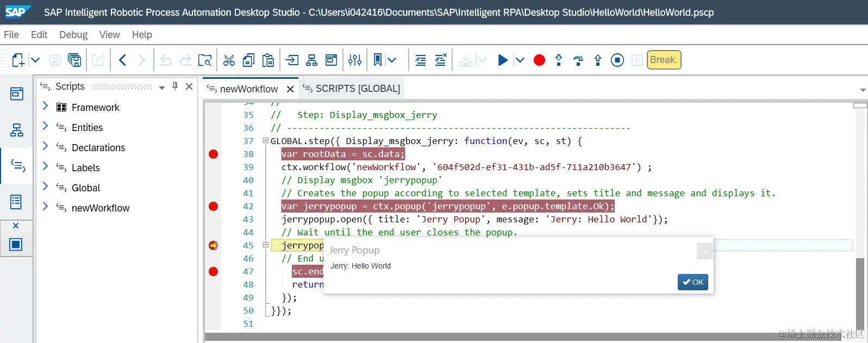
Task: Collapse code fold at line 45
Action: click(265, 245)
